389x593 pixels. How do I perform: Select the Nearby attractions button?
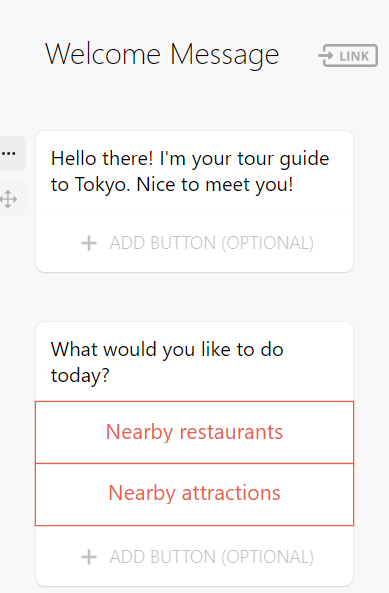click(x=194, y=494)
